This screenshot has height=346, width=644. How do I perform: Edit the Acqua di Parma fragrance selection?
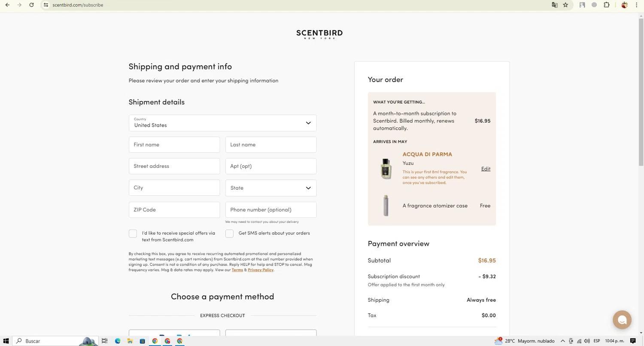486,169
